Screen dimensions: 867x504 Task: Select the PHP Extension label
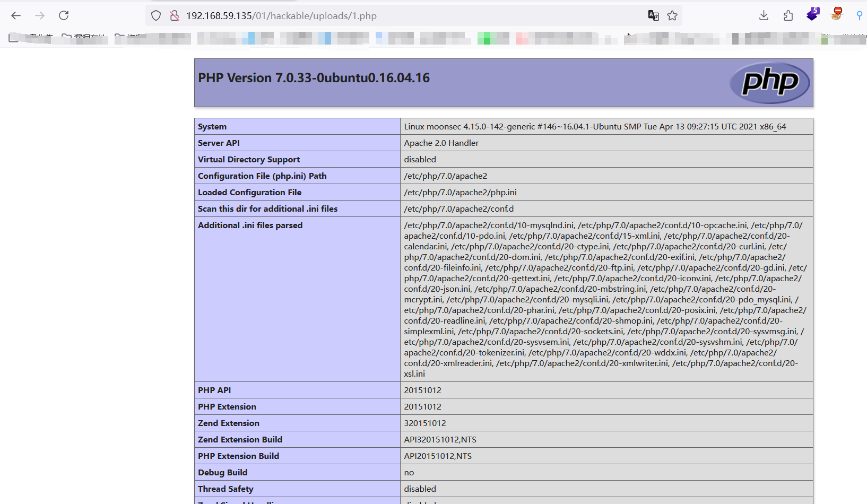(x=227, y=406)
